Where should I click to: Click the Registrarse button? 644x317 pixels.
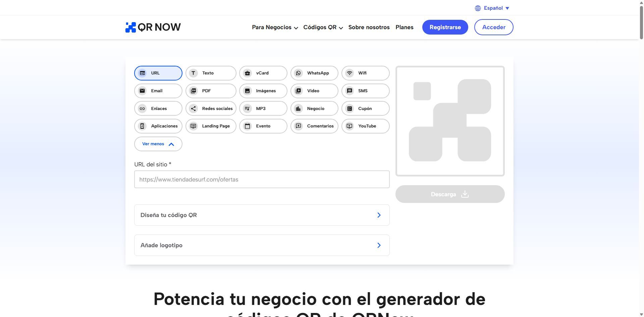tap(445, 27)
